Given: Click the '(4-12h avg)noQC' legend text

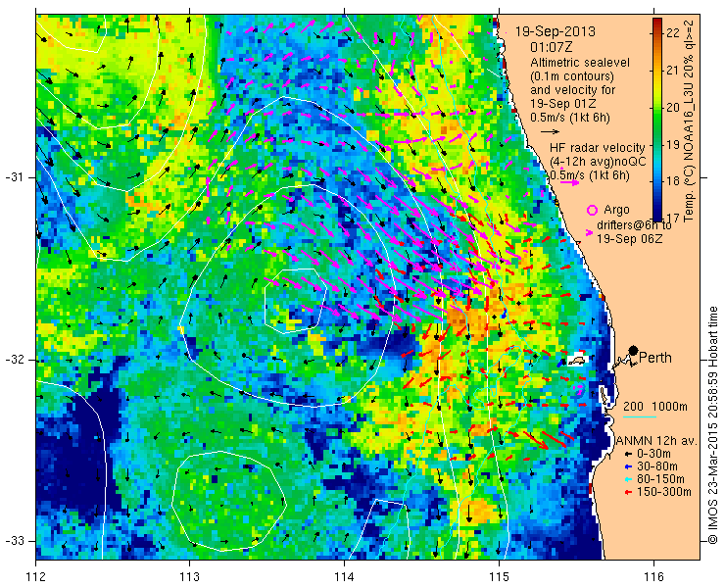Looking at the screenshot, I should [598, 162].
